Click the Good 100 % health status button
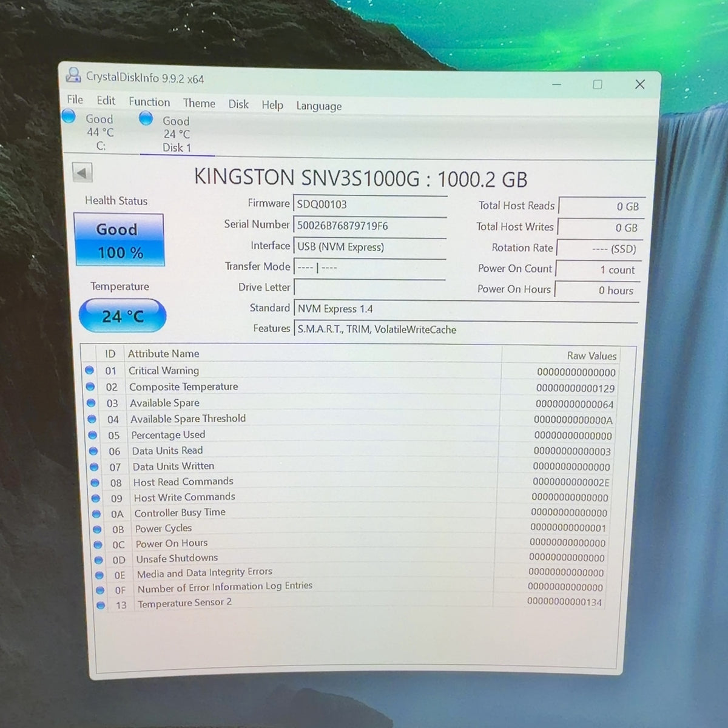The image size is (728, 728). click(120, 240)
